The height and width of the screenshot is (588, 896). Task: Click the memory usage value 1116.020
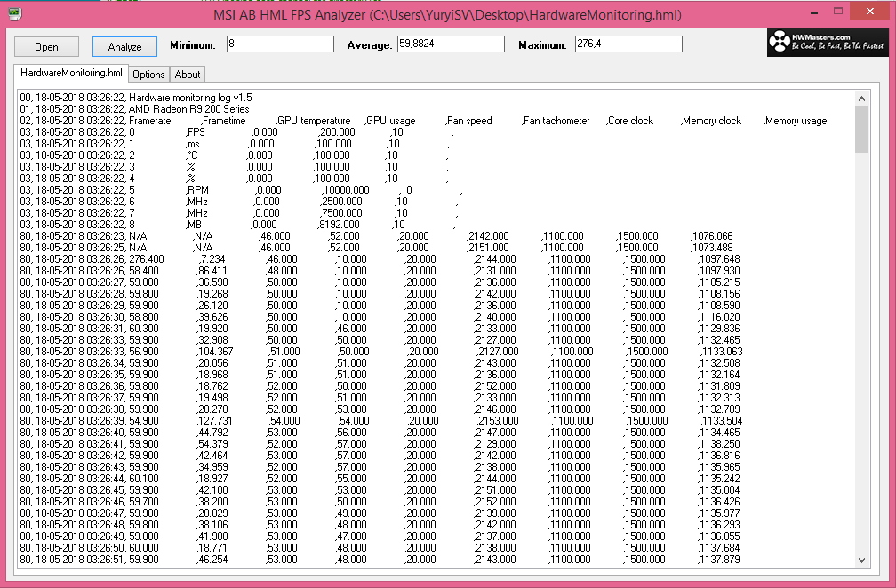[719, 317]
